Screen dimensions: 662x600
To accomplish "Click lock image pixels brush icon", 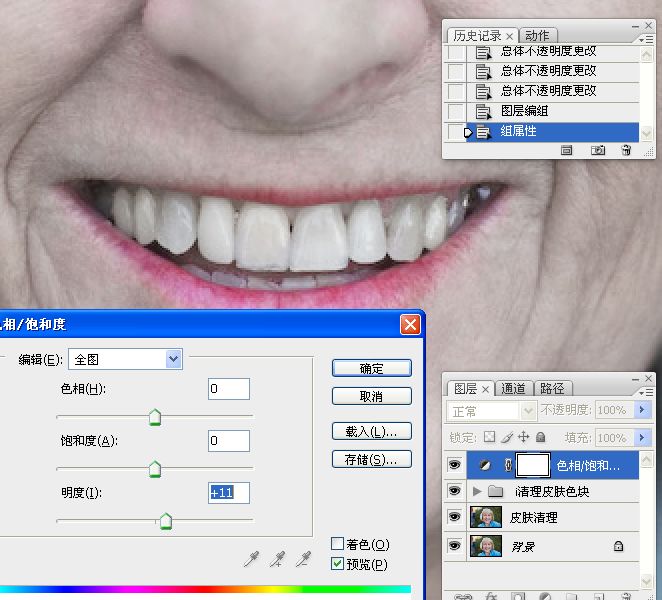I will coord(507,437).
